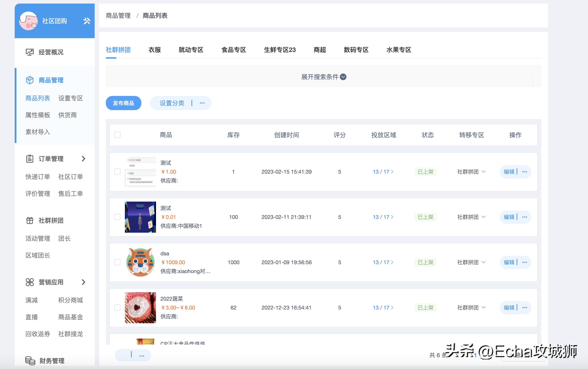Select the checkbox on the dsa product row

tap(117, 262)
